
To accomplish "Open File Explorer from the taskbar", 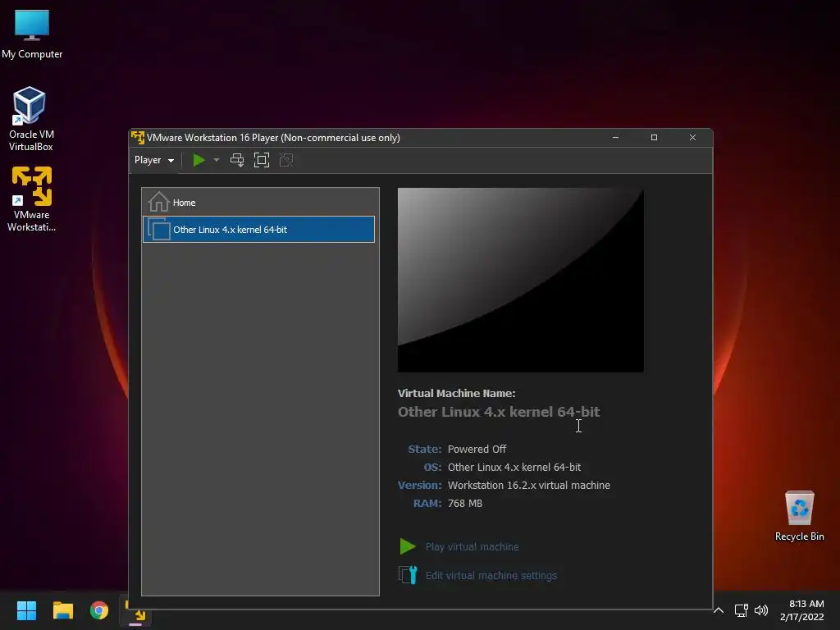I will coord(62,610).
